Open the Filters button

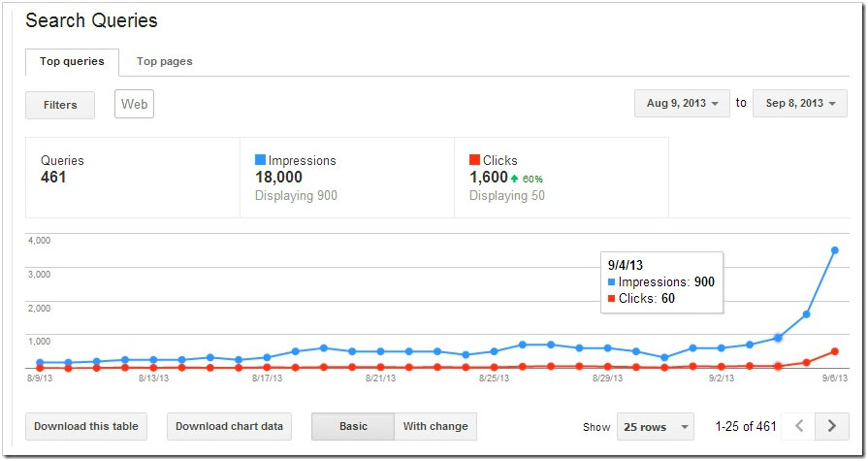[x=60, y=105]
